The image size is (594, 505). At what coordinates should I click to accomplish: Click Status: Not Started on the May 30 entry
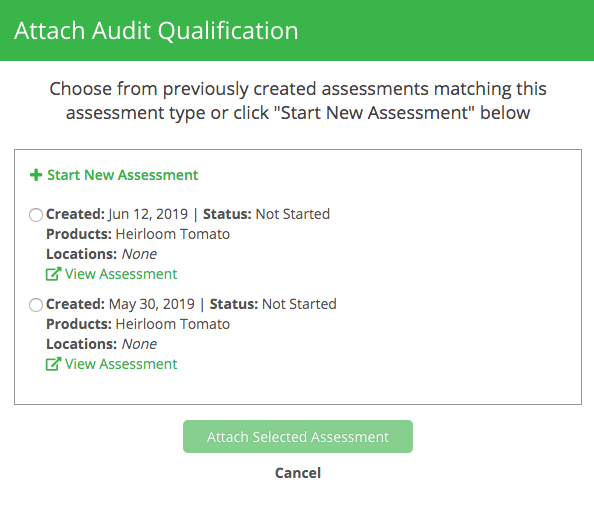(x=273, y=304)
